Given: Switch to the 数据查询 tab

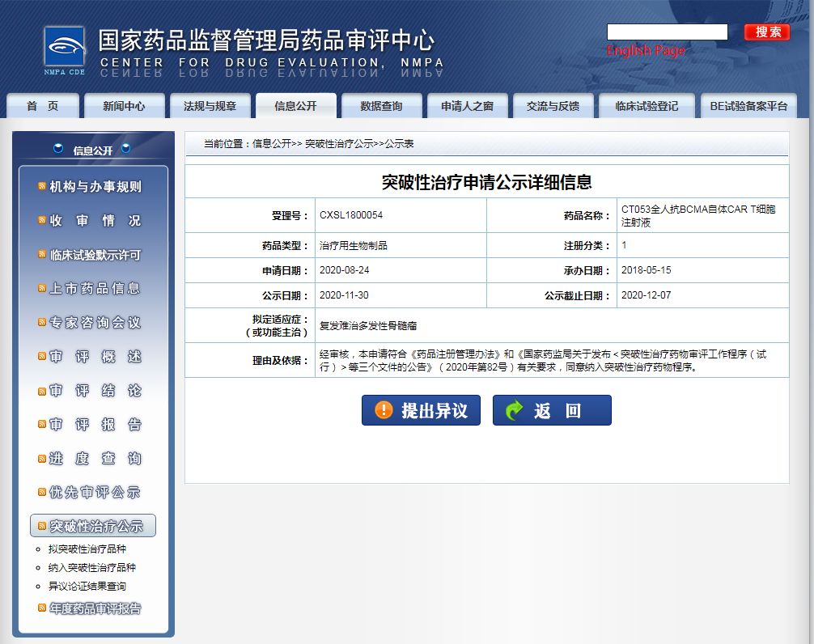Looking at the screenshot, I should [381, 106].
